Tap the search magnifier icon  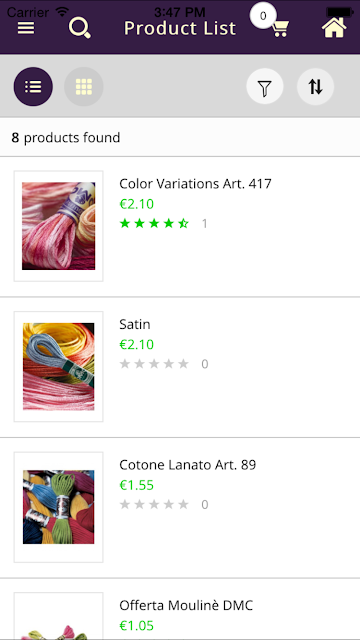click(80, 29)
